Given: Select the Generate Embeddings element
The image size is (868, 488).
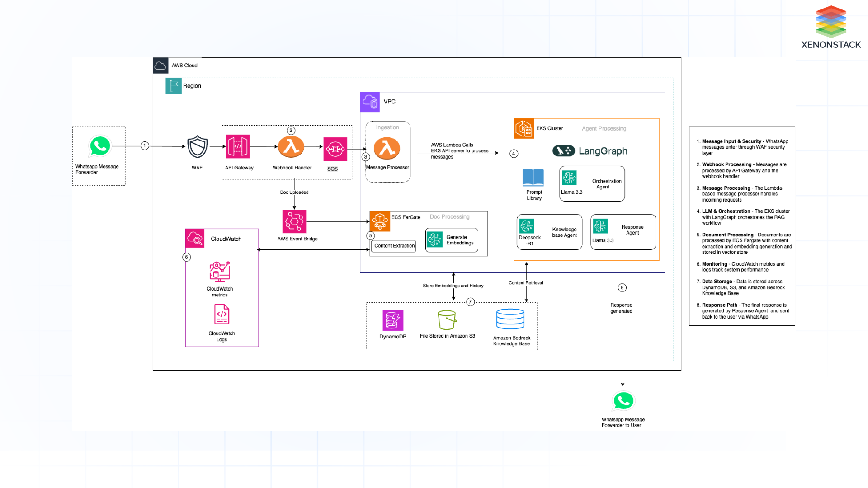Looking at the screenshot, I should [452, 240].
